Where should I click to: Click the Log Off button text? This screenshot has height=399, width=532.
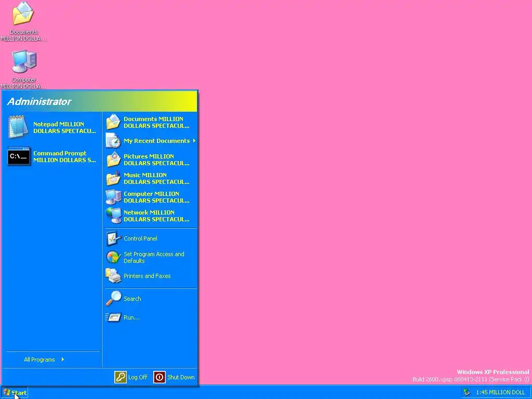138,377
